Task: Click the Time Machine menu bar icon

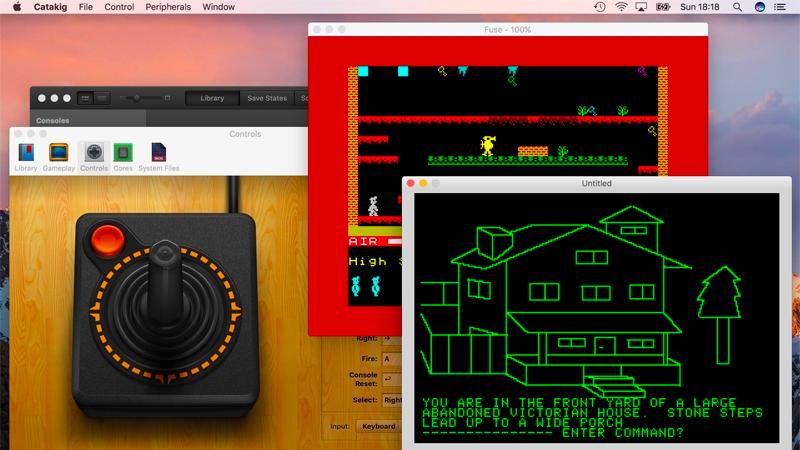Action: click(x=600, y=7)
